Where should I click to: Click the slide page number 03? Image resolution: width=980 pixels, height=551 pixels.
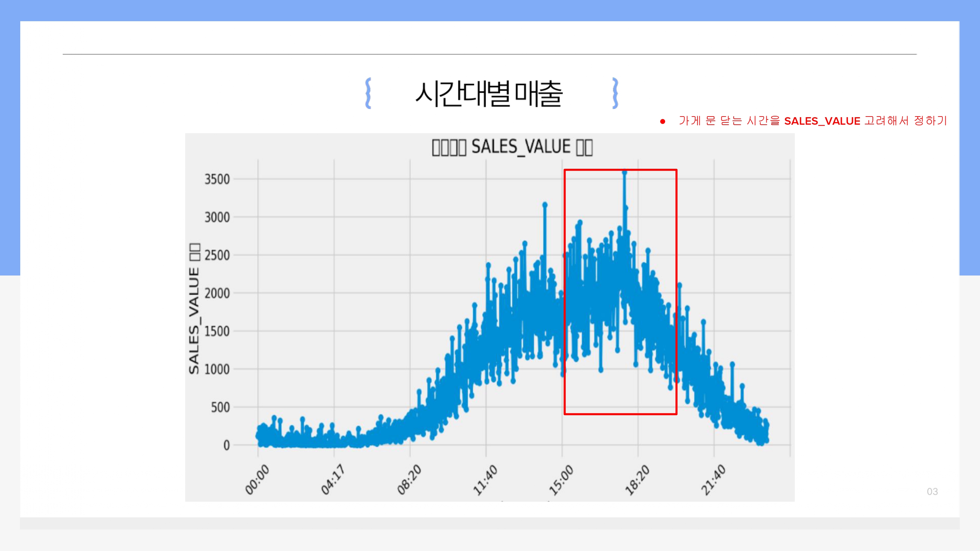(x=932, y=491)
